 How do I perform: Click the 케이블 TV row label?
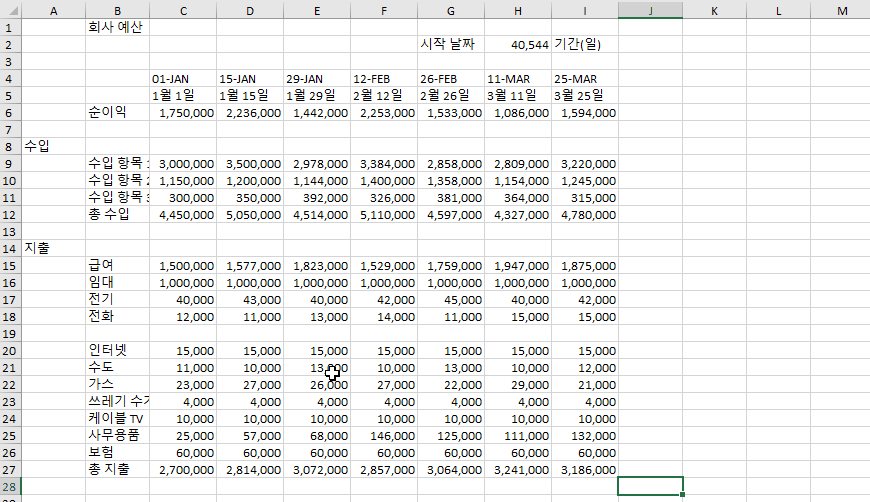117,419
